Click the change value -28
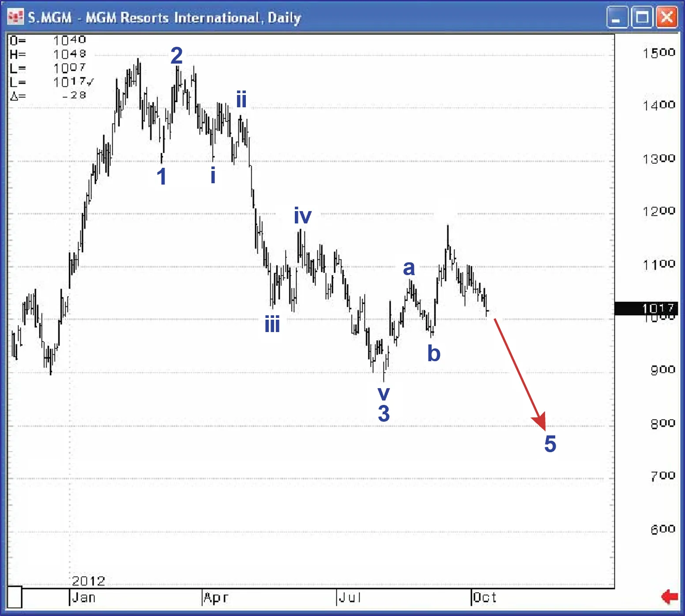Image resolution: width=685 pixels, height=616 pixels. tap(74, 95)
